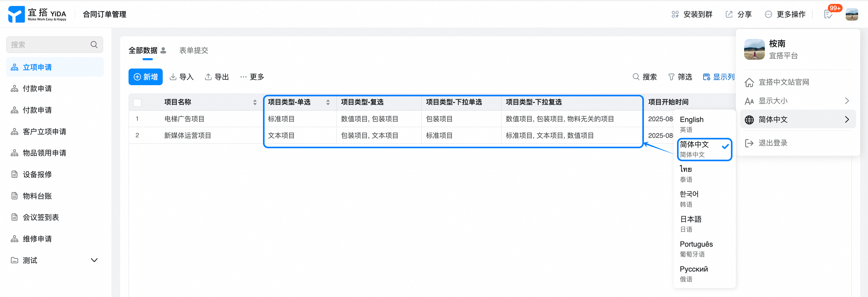Viewport: 868px width, 297px height.
Task: Click the notification icon with 99+ badge
Action: [x=828, y=14]
